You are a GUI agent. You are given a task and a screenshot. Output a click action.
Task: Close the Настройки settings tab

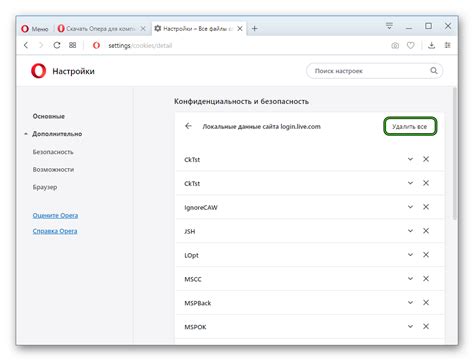pos(240,29)
